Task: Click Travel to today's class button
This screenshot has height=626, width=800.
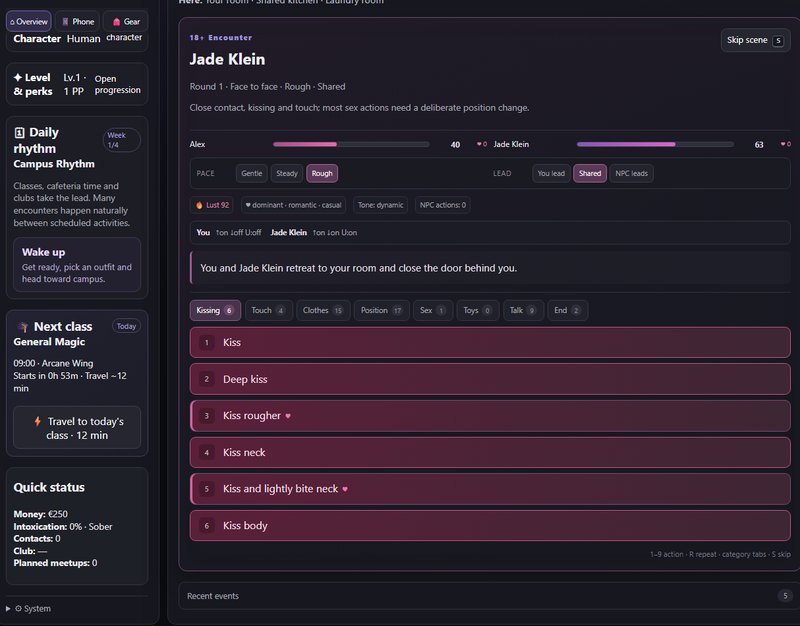Action: (77, 428)
